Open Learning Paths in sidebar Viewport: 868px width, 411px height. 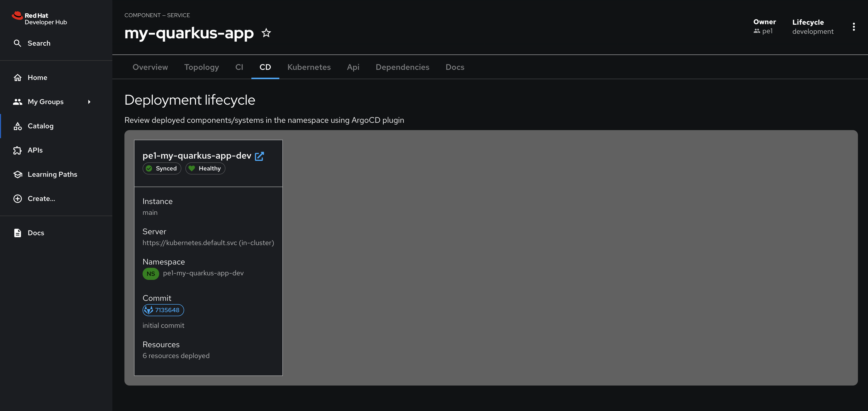click(x=56, y=174)
